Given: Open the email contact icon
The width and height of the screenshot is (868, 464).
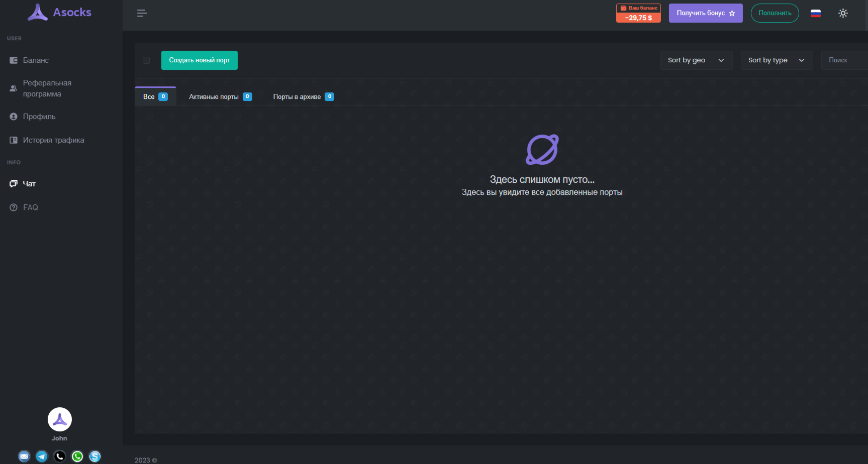Looking at the screenshot, I should (x=24, y=456).
